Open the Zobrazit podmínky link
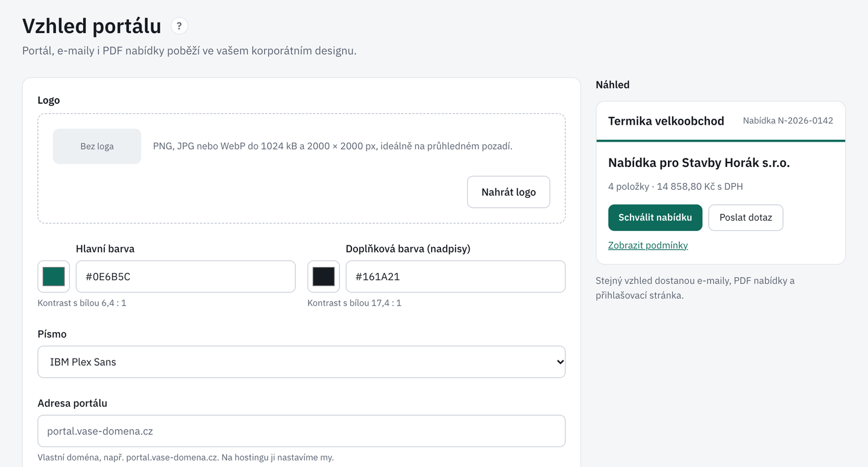The width and height of the screenshot is (868, 467). pos(648,245)
